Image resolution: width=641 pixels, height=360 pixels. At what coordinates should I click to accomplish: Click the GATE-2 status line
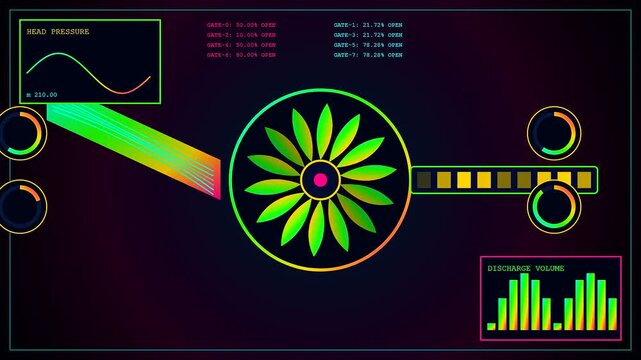(241, 35)
